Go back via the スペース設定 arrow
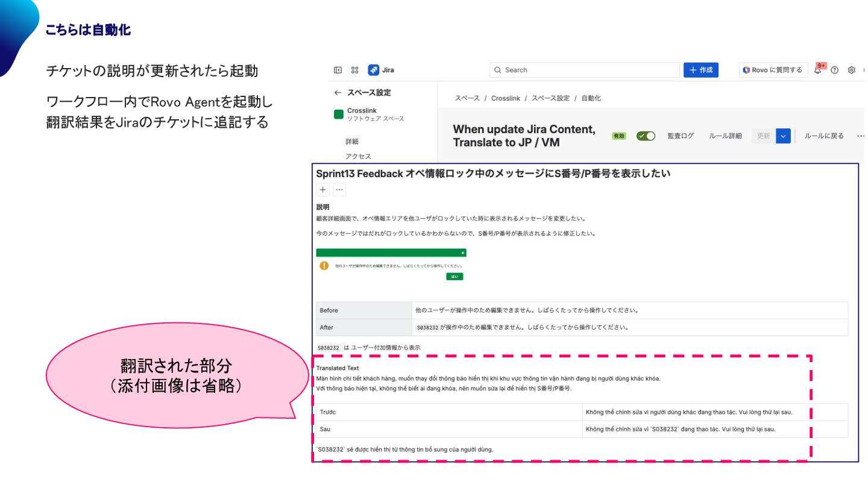Viewport: 868px width, 488px height. click(x=338, y=93)
